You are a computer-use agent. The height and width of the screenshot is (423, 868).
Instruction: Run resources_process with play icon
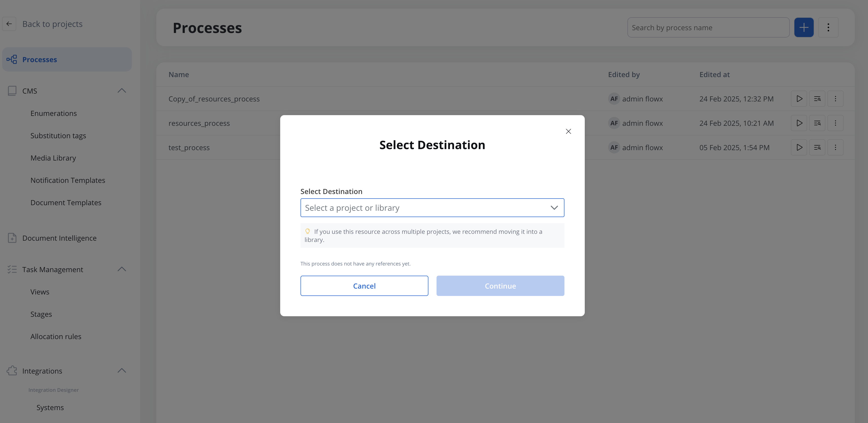click(x=799, y=123)
